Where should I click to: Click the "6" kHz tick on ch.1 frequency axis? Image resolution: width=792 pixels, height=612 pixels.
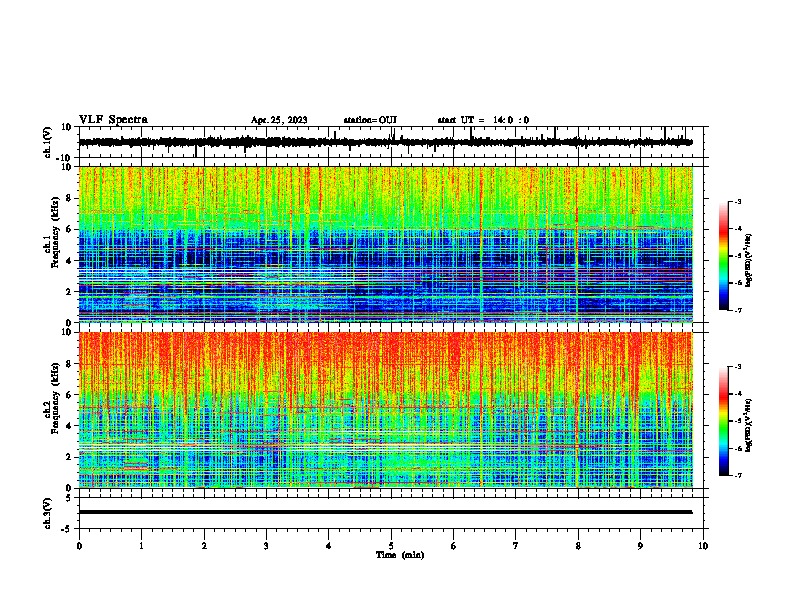(x=69, y=230)
